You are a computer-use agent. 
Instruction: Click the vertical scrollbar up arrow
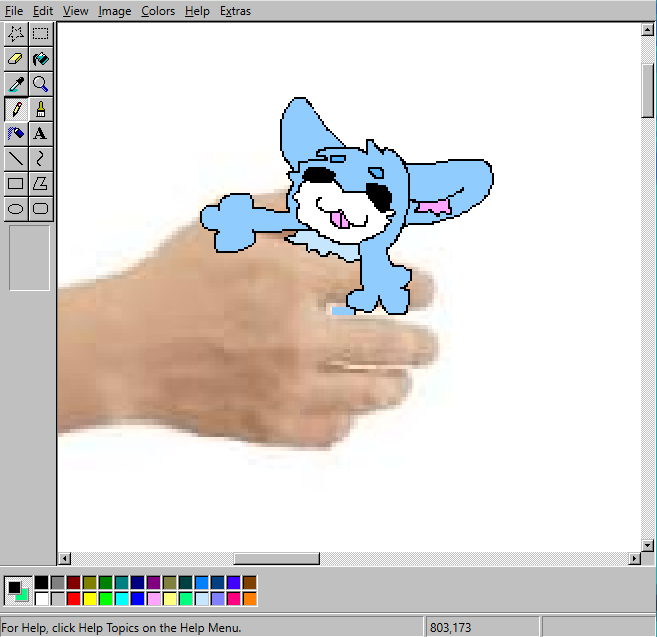click(x=647, y=29)
